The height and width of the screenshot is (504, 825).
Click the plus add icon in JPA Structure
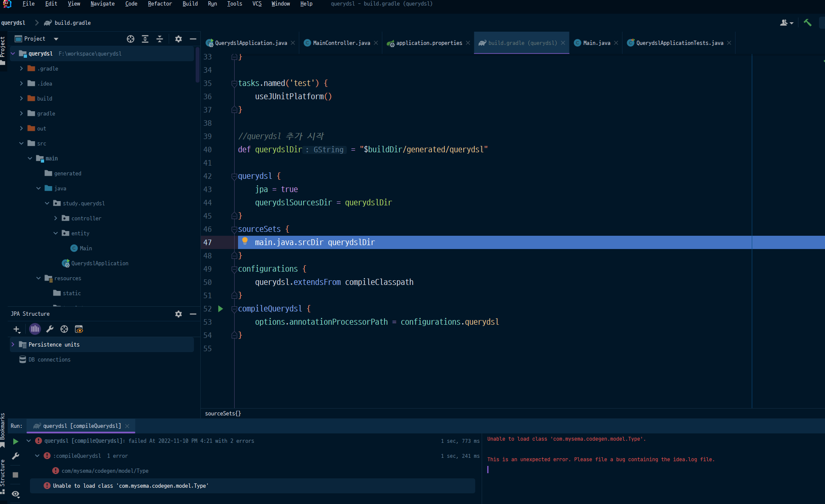[16, 329]
